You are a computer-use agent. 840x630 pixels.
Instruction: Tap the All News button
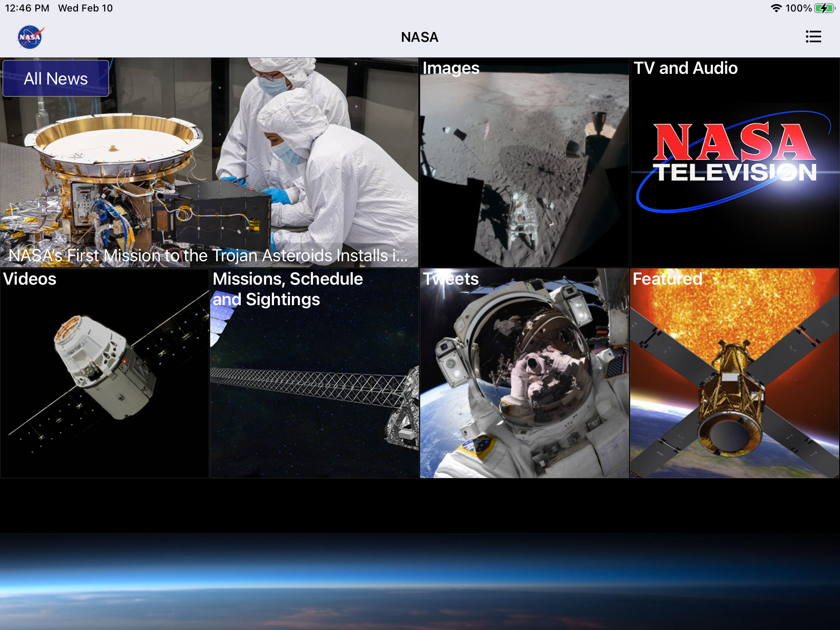click(x=56, y=78)
